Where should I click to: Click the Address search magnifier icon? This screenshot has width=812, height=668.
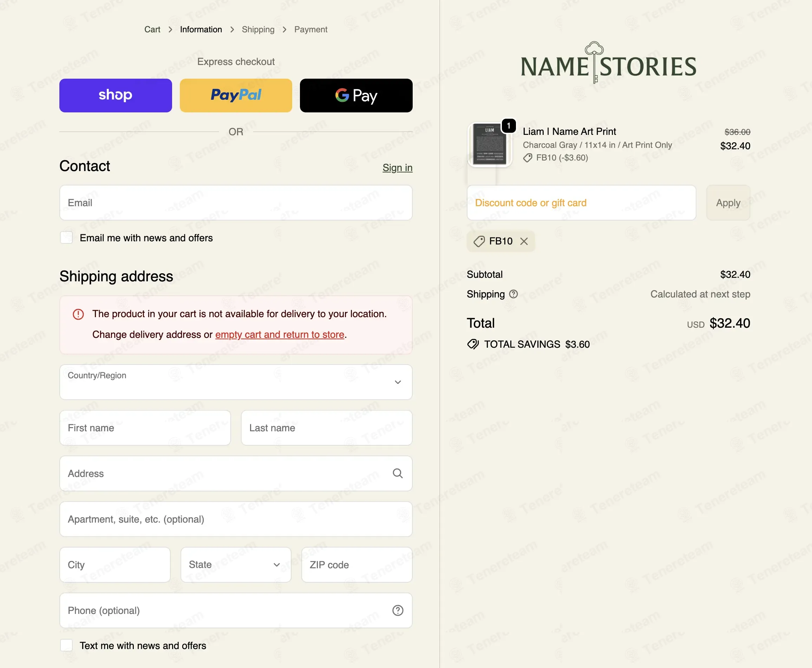point(398,473)
